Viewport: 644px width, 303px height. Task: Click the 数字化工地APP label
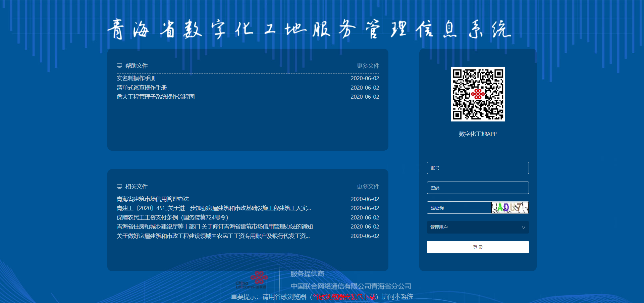(478, 134)
